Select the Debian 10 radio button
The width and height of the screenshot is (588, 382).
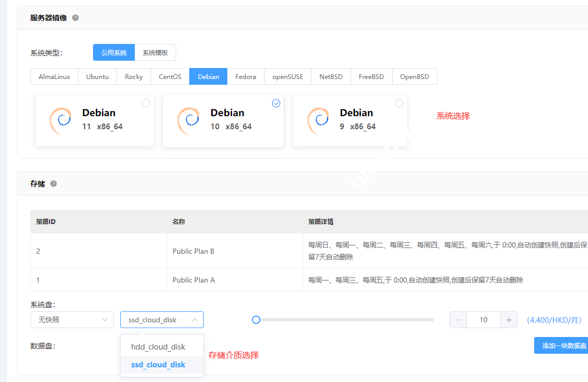click(x=276, y=103)
